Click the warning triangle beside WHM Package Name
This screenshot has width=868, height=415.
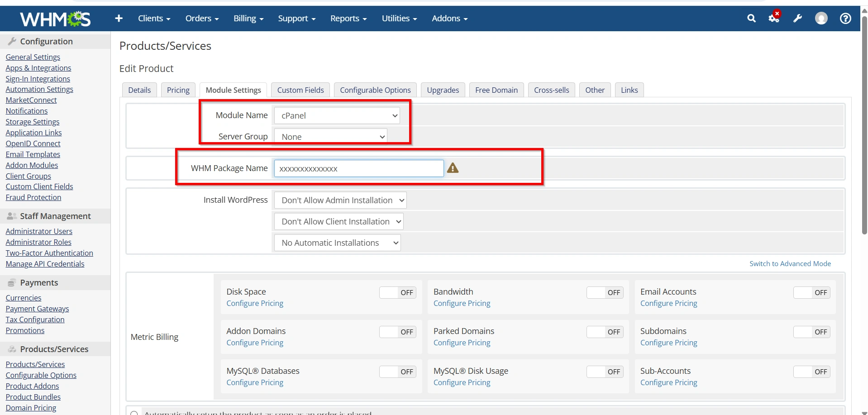point(453,168)
